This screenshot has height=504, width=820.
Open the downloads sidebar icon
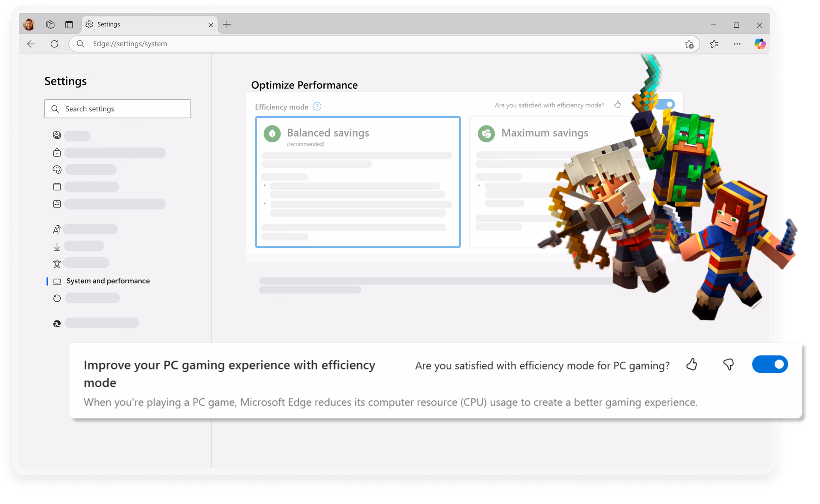[57, 246]
